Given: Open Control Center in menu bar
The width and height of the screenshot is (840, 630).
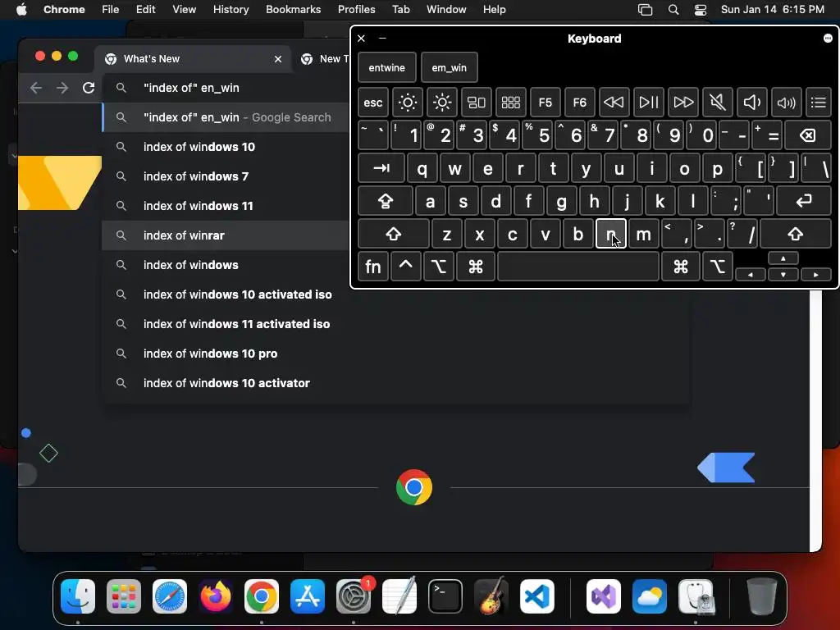Looking at the screenshot, I should click(x=701, y=9).
